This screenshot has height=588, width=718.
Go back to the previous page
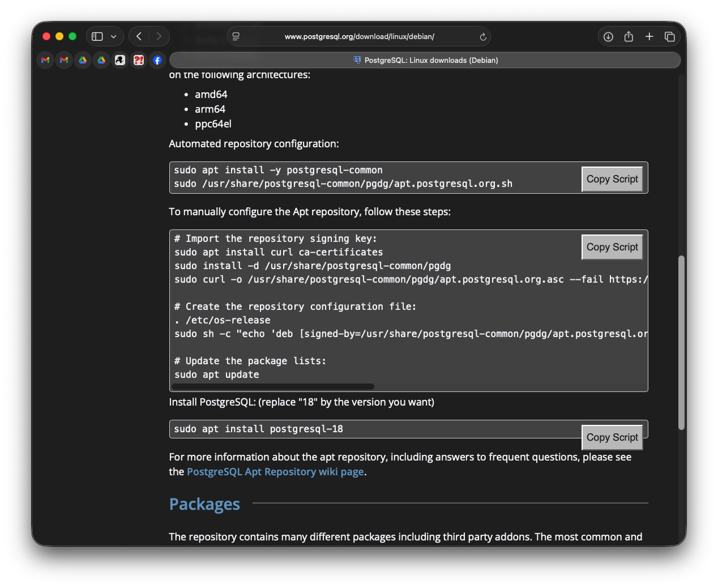[x=139, y=36]
